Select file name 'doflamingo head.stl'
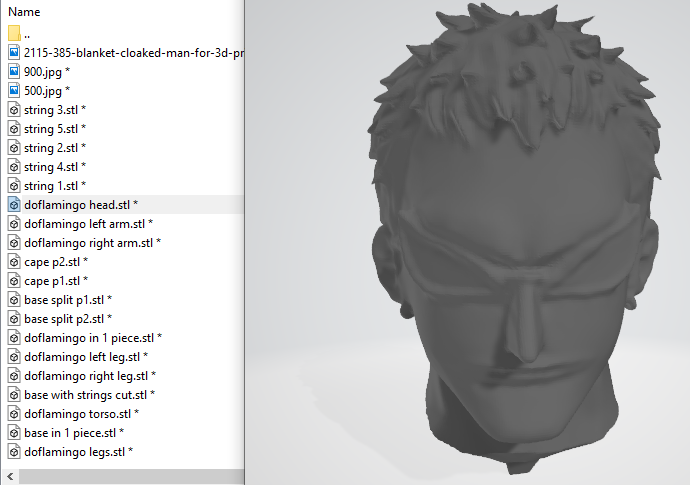This screenshot has width=690, height=485. (77, 205)
